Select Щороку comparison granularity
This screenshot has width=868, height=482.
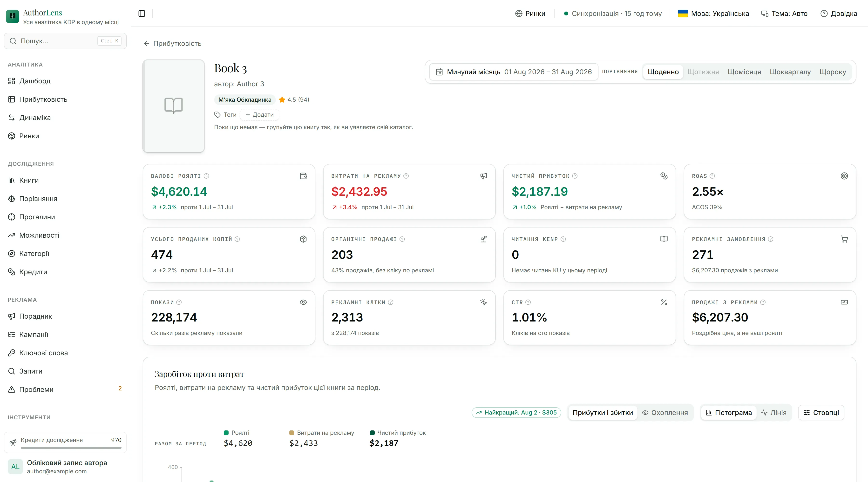(x=833, y=72)
